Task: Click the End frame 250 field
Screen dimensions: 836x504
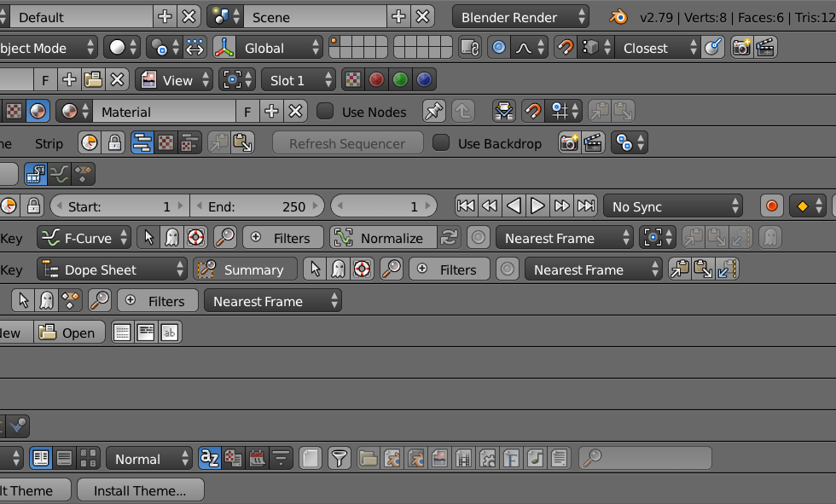Action: [x=257, y=206]
